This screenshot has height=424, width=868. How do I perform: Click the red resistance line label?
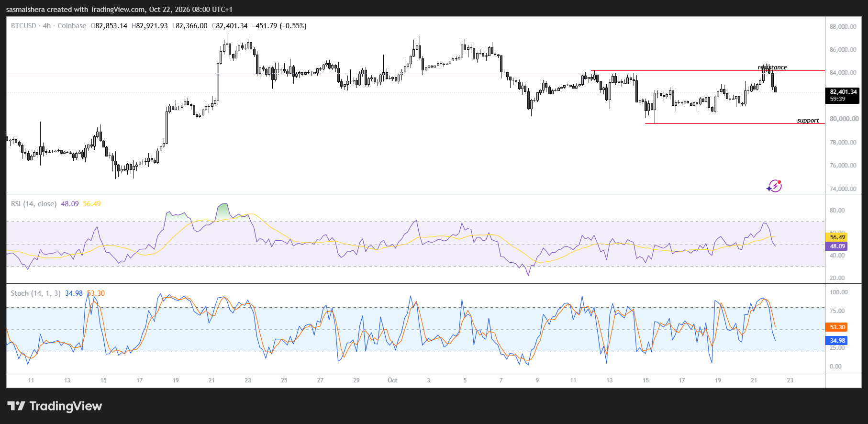[772, 67]
